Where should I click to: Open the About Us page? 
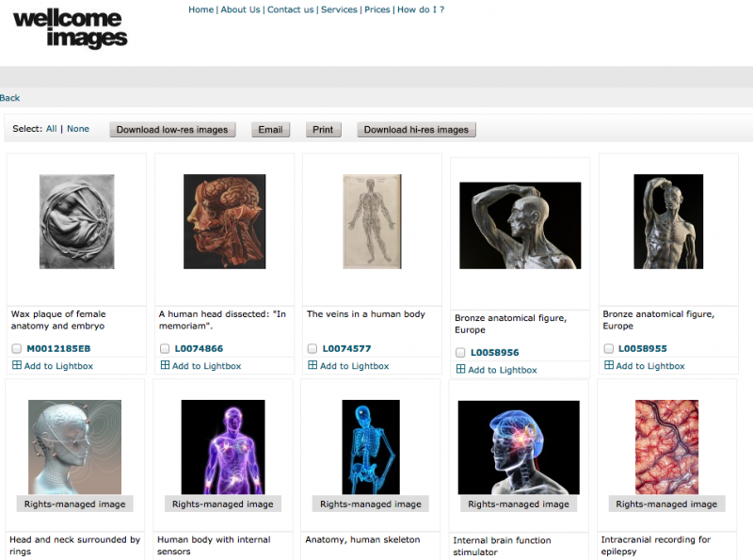click(240, 9)
